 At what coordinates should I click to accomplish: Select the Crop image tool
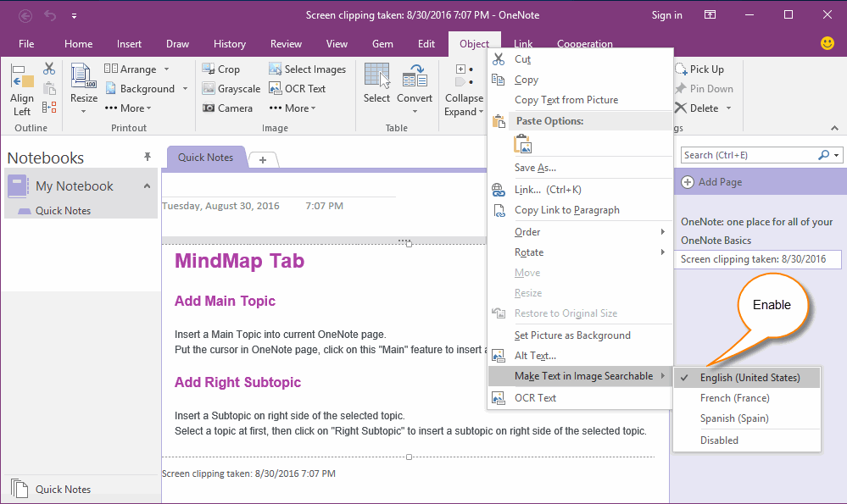click(221, 69)
